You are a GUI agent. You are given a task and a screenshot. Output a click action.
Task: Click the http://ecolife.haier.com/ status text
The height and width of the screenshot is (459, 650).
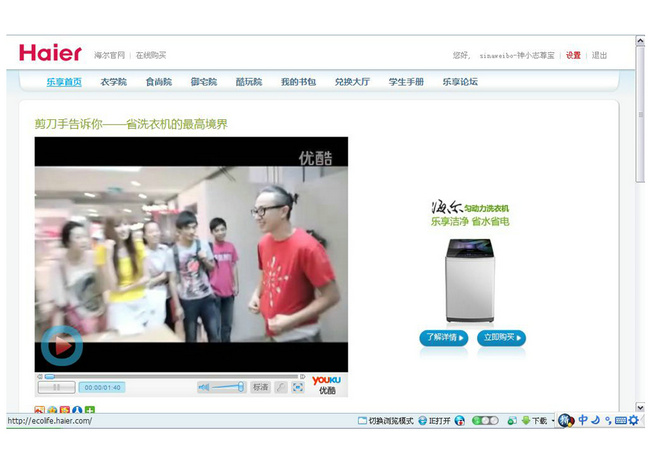tap(50, 421)
